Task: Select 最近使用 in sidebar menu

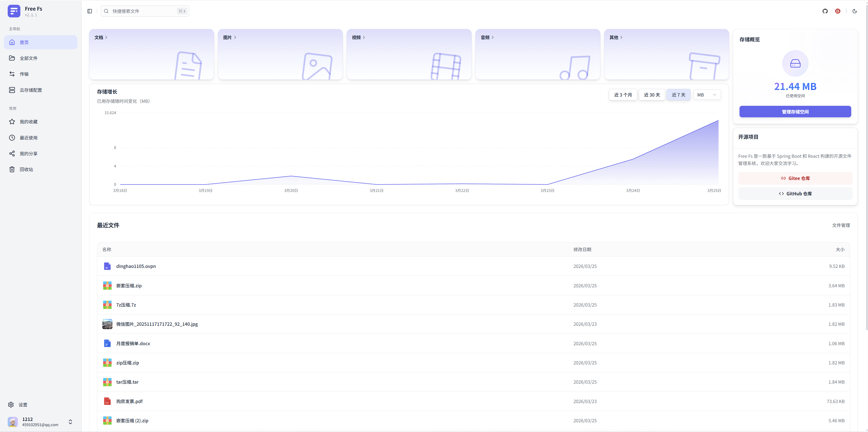Action: 28,138
